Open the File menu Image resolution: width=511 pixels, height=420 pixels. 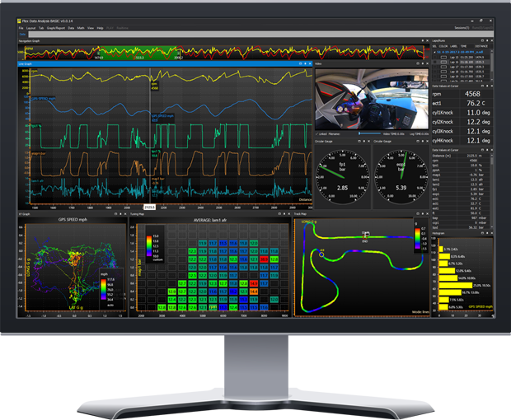[x=21, y=28]
